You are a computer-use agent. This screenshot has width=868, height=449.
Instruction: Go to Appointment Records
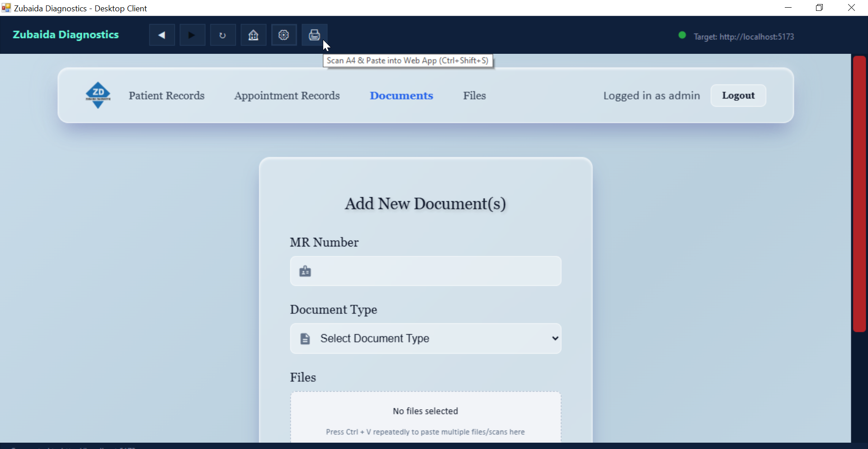[287, 95]
